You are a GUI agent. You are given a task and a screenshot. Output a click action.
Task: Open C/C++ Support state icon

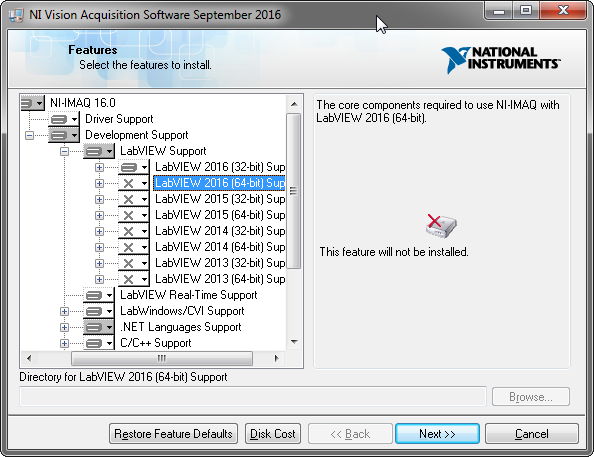(x=99, y=343)
